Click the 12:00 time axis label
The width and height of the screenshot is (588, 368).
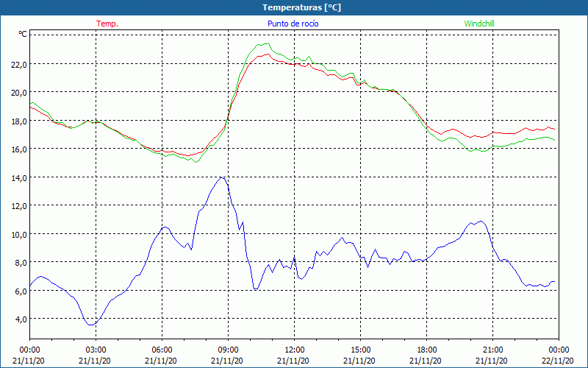click(x=295, y=350)
